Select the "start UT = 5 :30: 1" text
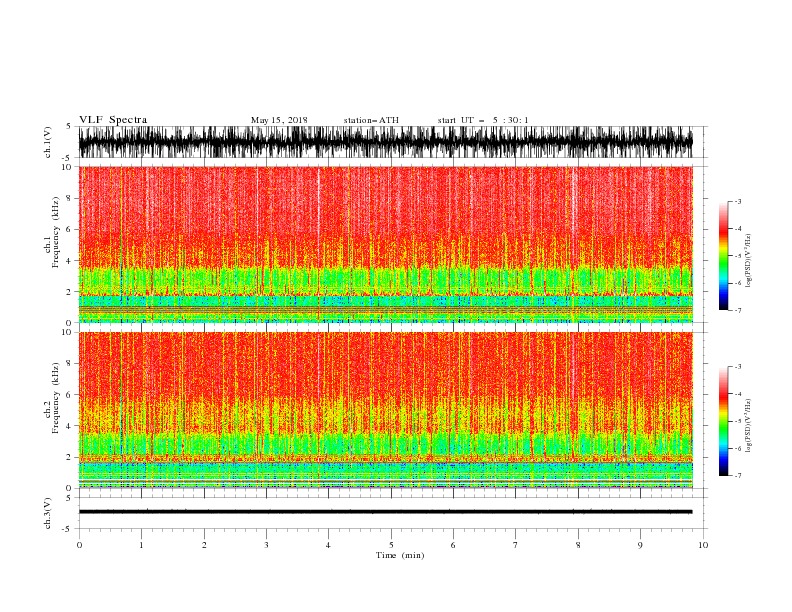This screenshot has height=612, width=792. pyautogui.click(x=483, y=120)
